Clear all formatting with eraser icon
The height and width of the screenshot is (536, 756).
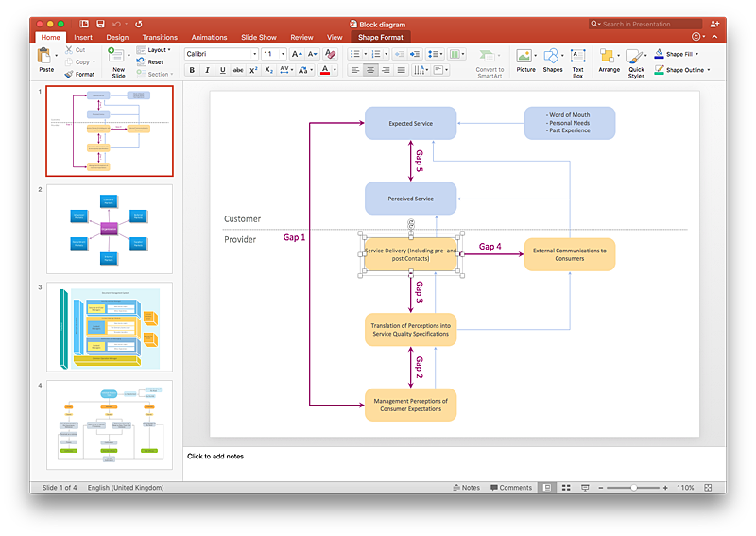(330, 54)
